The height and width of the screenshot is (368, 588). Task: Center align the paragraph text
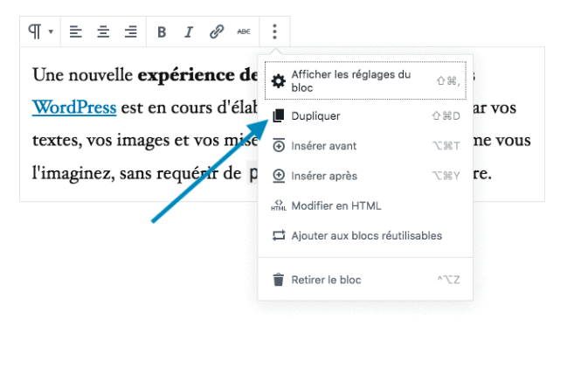tap(103, 32)
